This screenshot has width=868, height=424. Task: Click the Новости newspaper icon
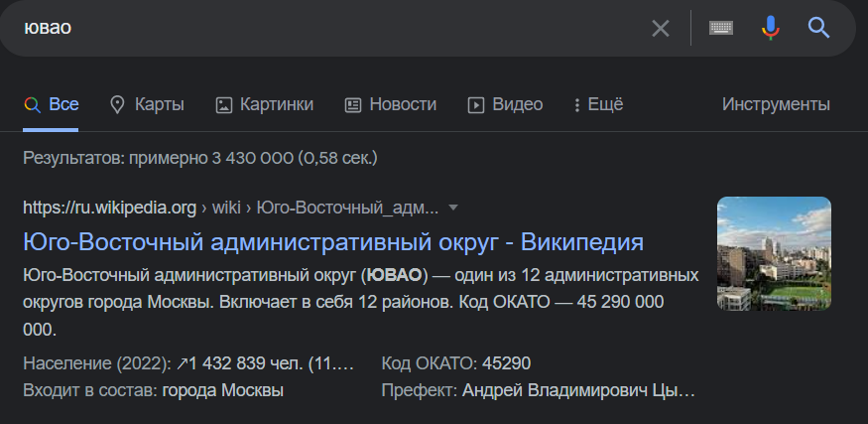click(x=353, y=104)
